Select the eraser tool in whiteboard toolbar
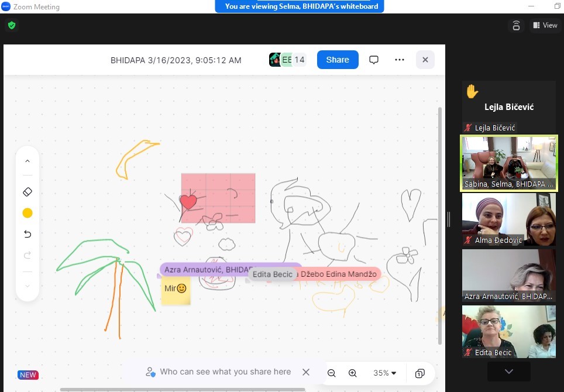The height and width of the screenshot is (392, 564). click(27, 192)
